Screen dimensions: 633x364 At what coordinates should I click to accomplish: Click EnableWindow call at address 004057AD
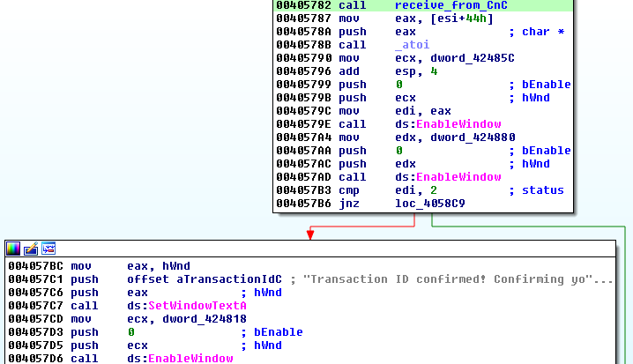(458, 177)
